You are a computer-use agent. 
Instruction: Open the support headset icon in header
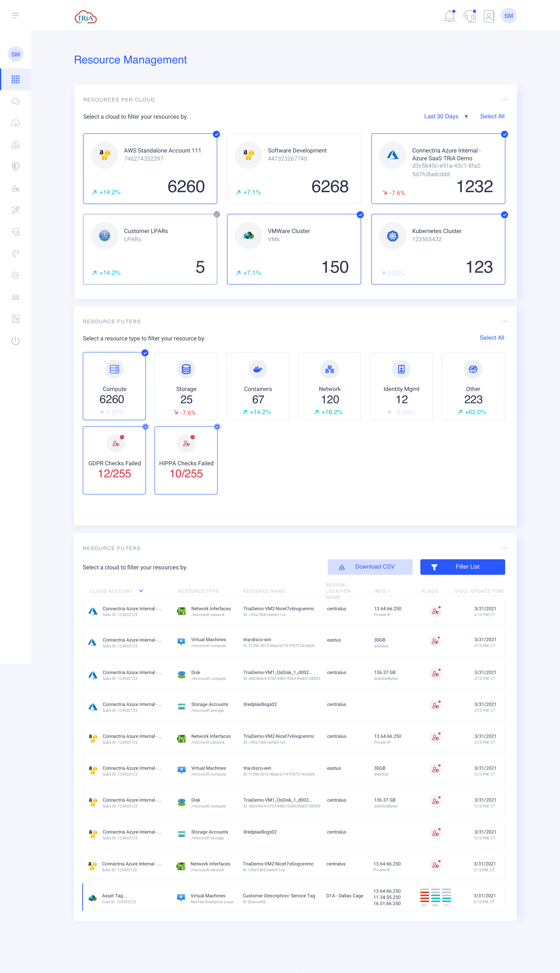point(469,16)
